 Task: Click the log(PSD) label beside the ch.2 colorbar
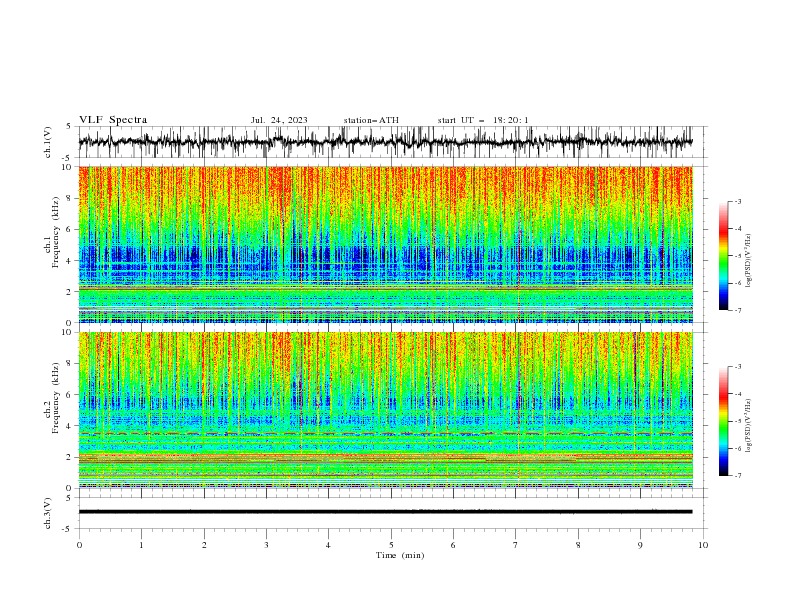pos(749,426)
